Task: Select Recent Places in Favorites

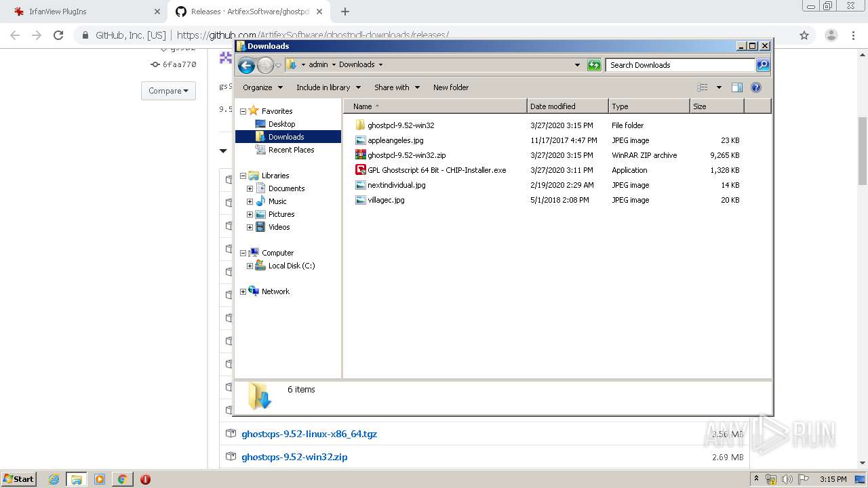Action: (291, 150)
